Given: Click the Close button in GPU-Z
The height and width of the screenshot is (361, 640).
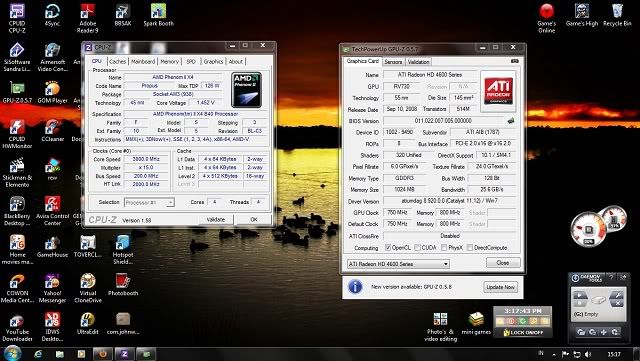Looking at the screenshot, I should coord(503,263).
